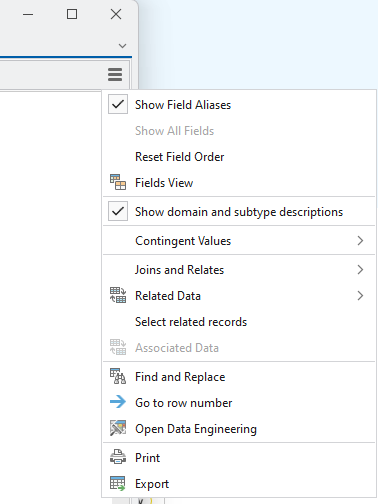Click the Joins and Relates label
Image resolution: width=378 pixels, height=504 pixels.
pos(179,270)
